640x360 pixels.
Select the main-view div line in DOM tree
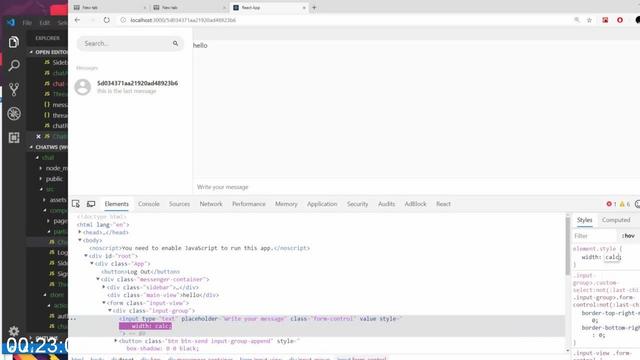163,295
